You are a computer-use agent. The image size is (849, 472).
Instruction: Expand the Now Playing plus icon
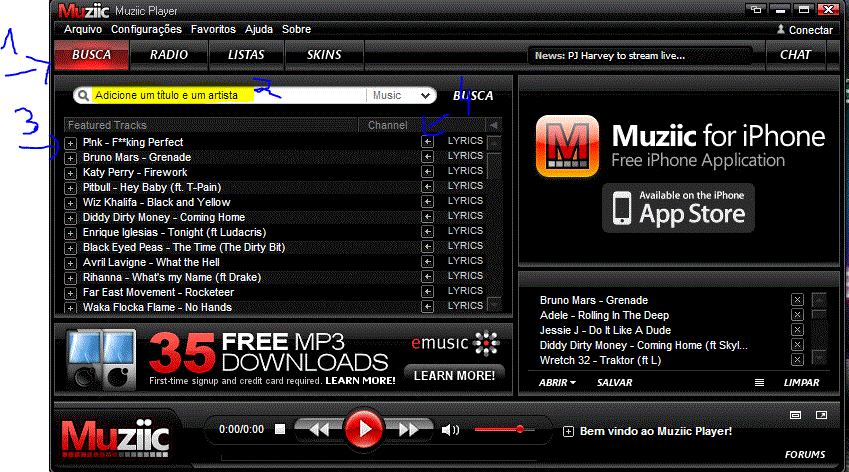pyautogui.click(x=568, y=431)
